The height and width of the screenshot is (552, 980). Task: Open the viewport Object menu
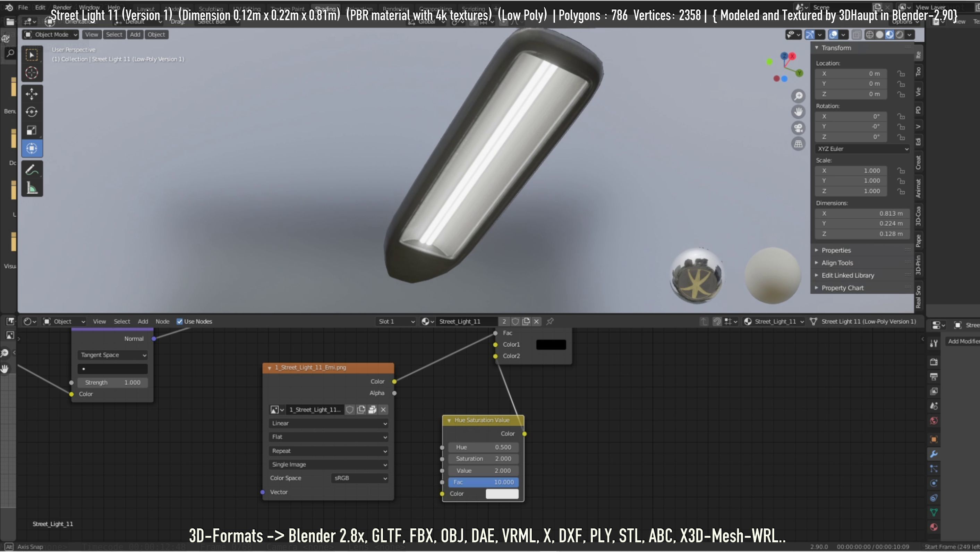pyautogui.click(x=156, y=35)
